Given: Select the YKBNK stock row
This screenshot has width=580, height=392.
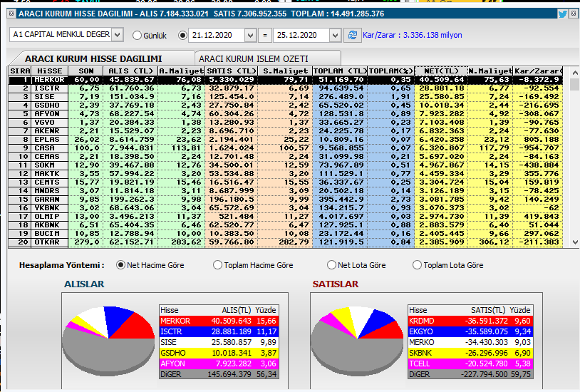Looking at the screenshot, I should coord(286,208).
